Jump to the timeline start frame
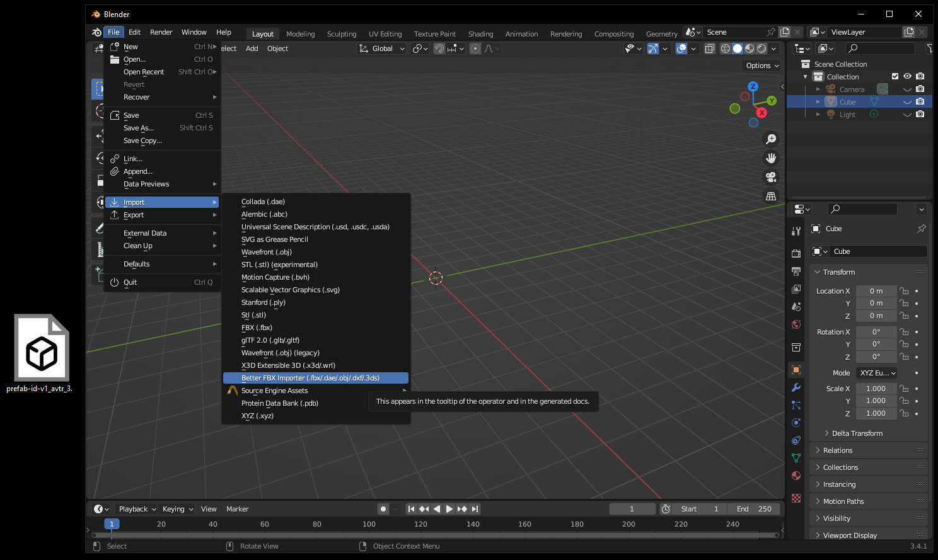The height and width of the screenshot is (560, 938). point(411,509)
